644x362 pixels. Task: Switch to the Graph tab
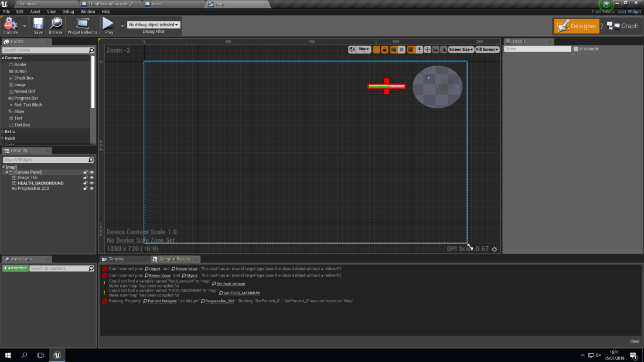click(x=622, y=26)
